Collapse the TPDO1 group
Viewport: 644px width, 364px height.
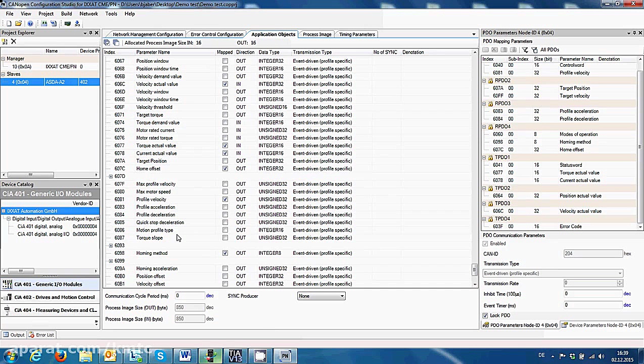click(x=484, y=157)
